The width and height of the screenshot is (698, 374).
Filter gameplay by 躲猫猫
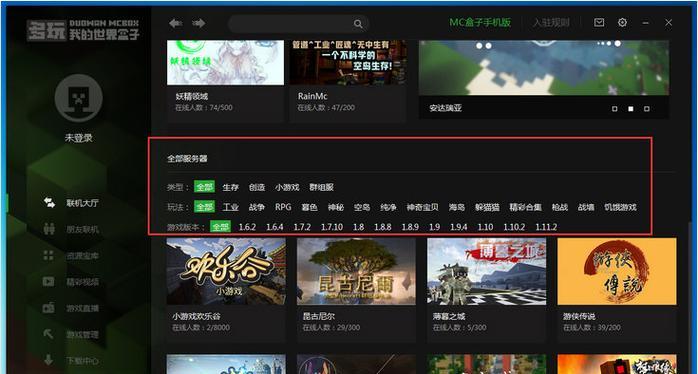pos(487,207)
